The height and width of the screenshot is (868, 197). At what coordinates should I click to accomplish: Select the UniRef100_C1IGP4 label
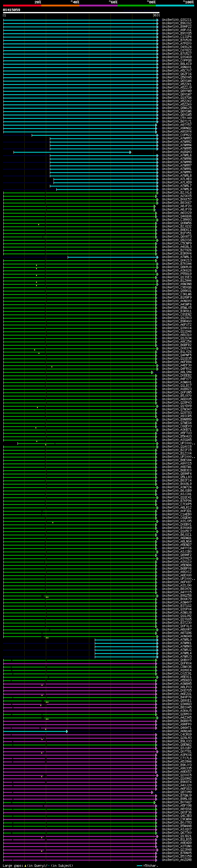click(x=177, y=37)
